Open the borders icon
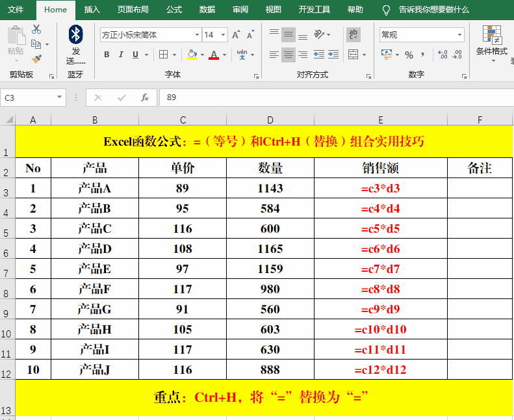The image size is (514, 420). click(x=163, y=55)
